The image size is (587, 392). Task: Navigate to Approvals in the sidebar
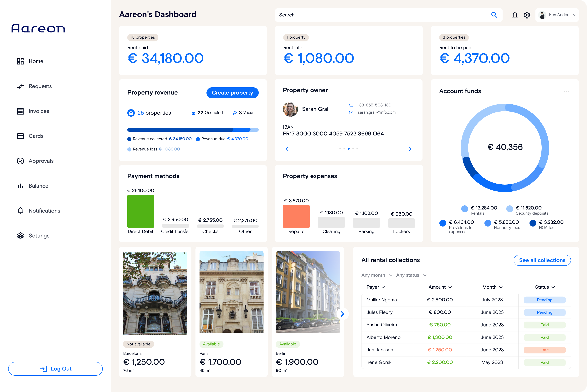pyautogui.click(x=41, y=161)
